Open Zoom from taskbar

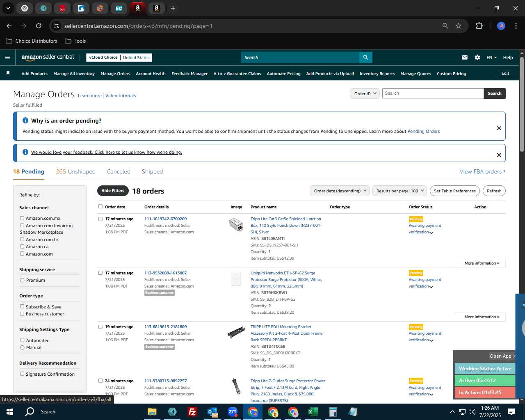pos(233,412)
